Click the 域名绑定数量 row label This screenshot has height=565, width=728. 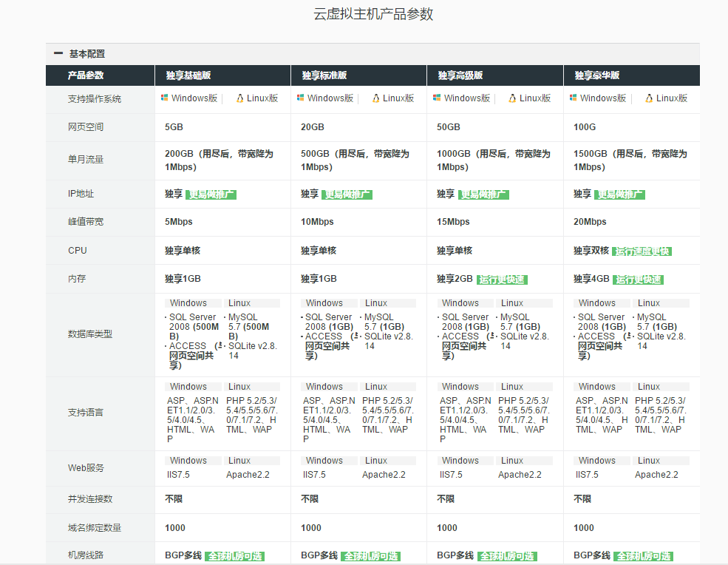[95, 528]
